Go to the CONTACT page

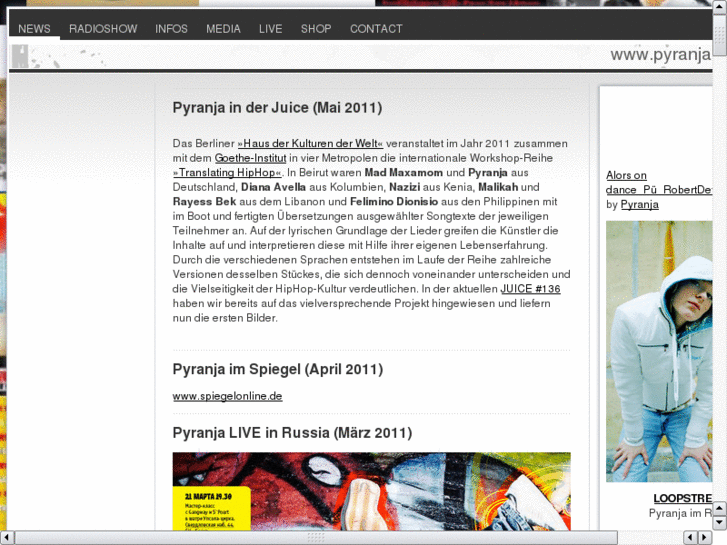376,29
